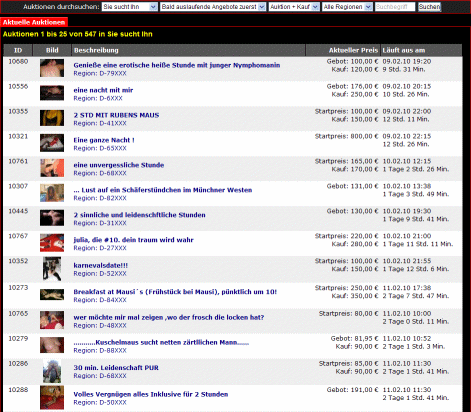The image size is (471, 412).
Task: Open 'Breakfast at Mausi's' auction link
Action: tap(175, 292)
